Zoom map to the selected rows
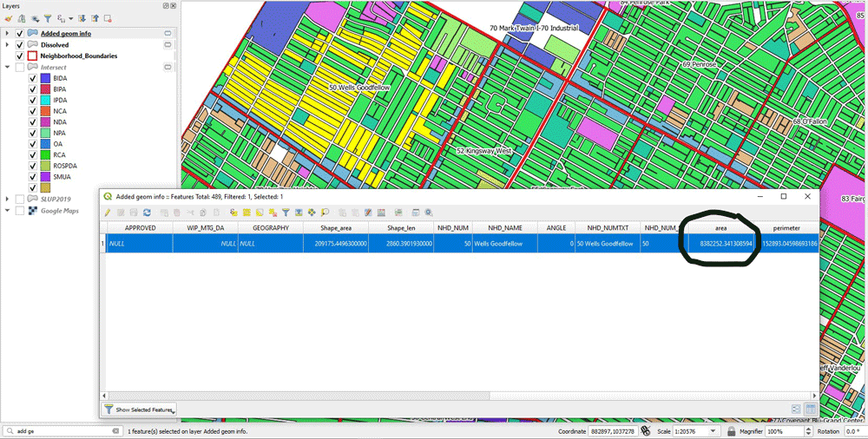Screen dimensions: 868x439 click(325, 212)
